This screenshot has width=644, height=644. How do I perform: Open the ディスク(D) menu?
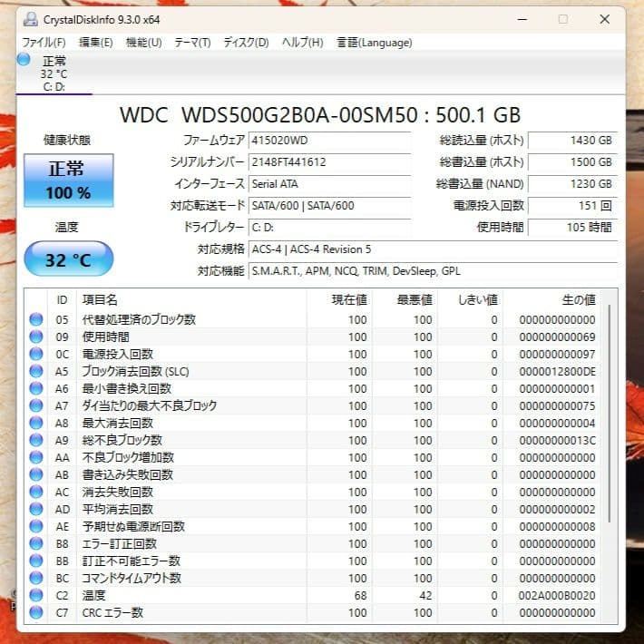pos(246,43)
